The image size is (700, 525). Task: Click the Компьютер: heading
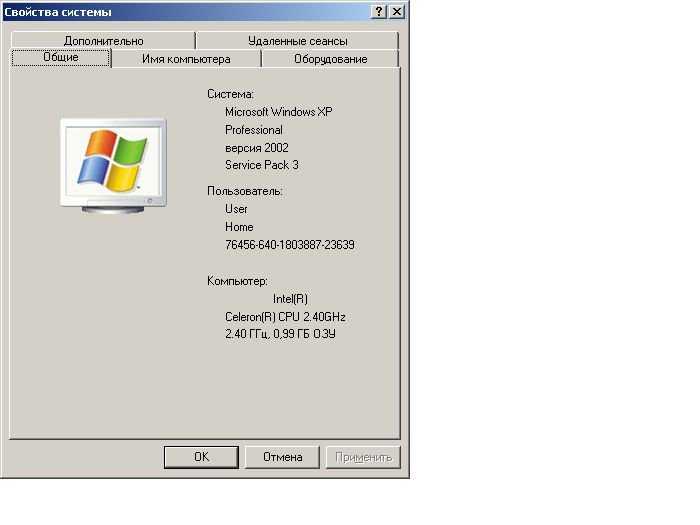[237, 281]
